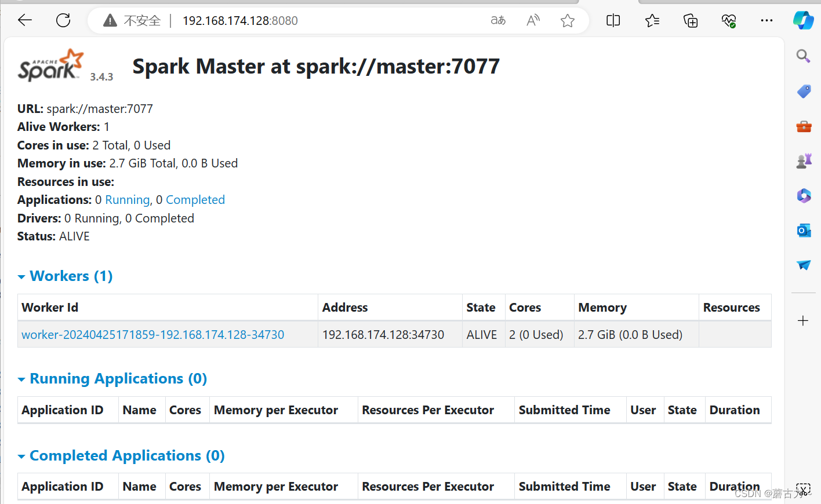Open the Tools toolbox in the sidebar
The image size is (821, 504).
point(803,126)
